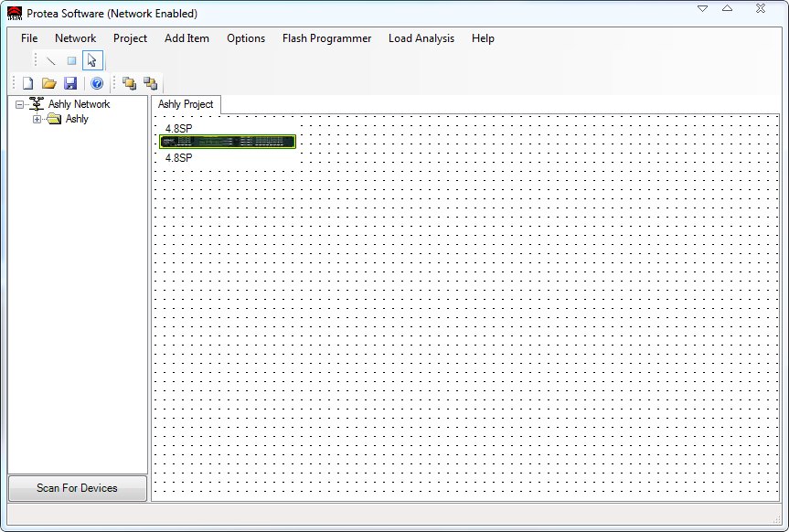789x532 pixels.
Task: Click the Scan For Devices button
Action: click(x=78, y=488)
